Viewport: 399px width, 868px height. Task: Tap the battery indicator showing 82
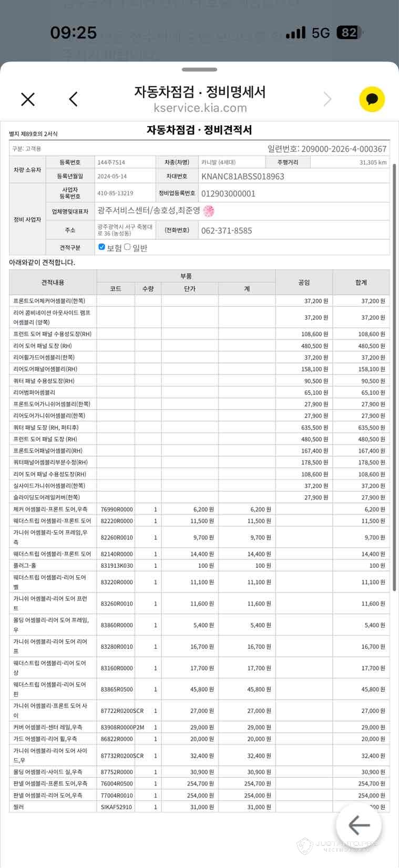pyautogui.click(x=350, y=33)
